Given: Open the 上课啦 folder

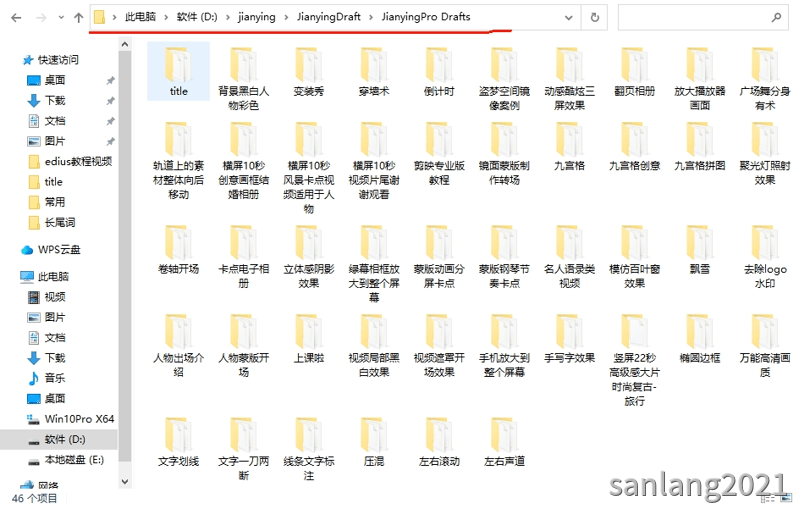Looking at the screenshot, I should click(x=309, y=339).
